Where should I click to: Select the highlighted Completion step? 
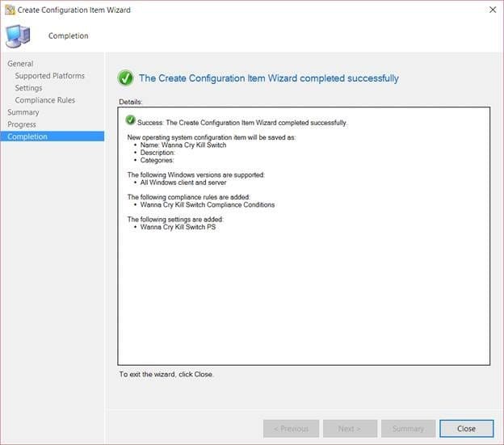52,136
